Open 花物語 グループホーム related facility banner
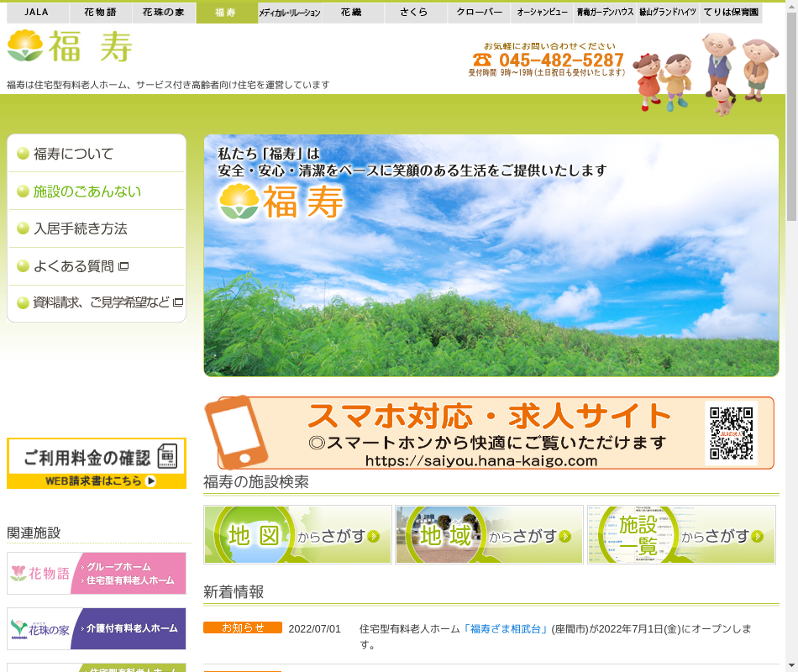Viewport: 798px width, 672px height. point(97,573)
